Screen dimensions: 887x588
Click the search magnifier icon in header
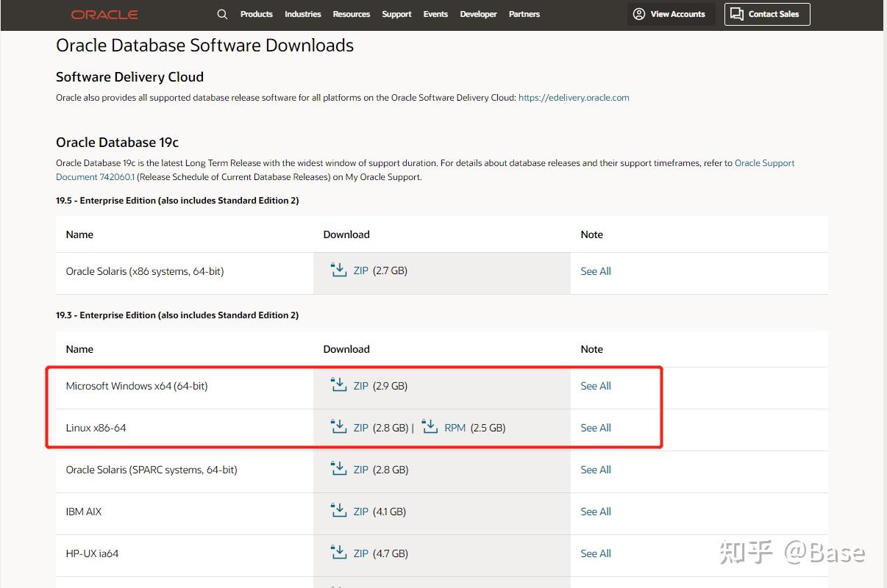coord(222,14)
